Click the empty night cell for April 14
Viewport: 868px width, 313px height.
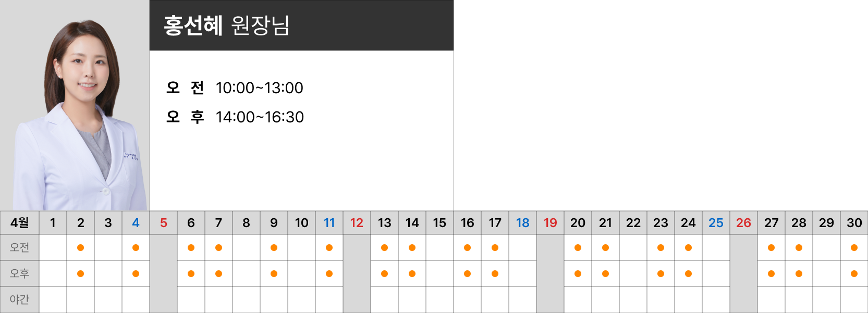click(412, 299)
